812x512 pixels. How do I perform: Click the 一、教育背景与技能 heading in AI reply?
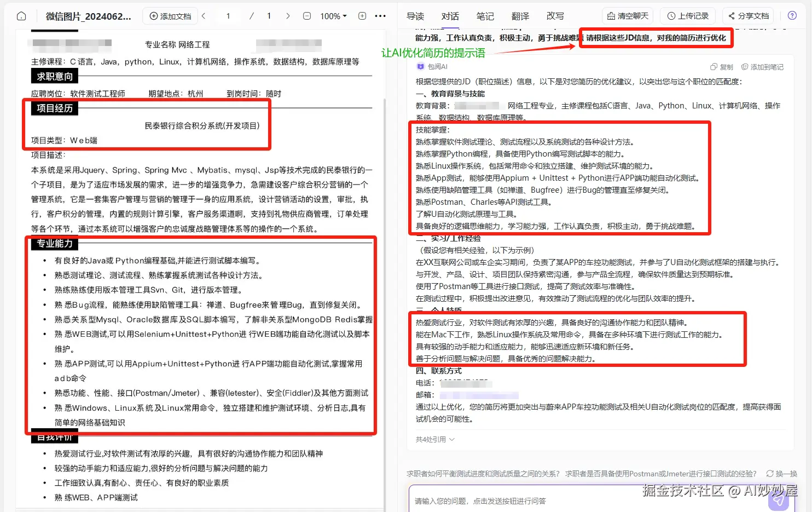pos(450,94)
